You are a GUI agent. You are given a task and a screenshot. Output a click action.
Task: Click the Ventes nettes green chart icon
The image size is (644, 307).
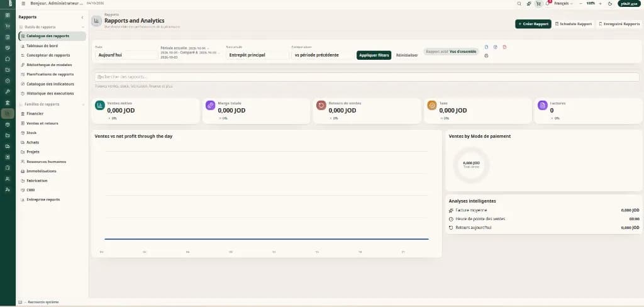100,106
